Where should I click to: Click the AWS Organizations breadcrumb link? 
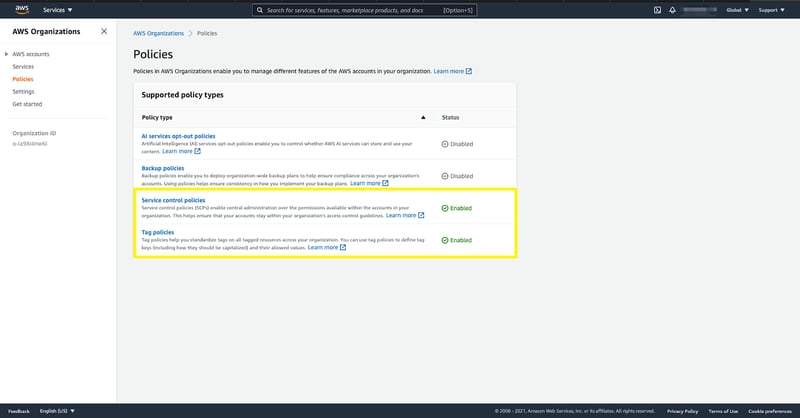[158, 33]
